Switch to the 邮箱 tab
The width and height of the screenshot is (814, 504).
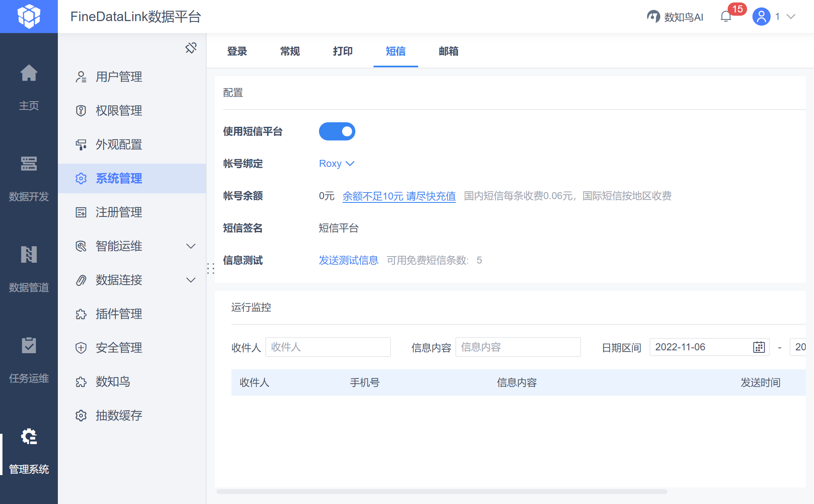448,51
